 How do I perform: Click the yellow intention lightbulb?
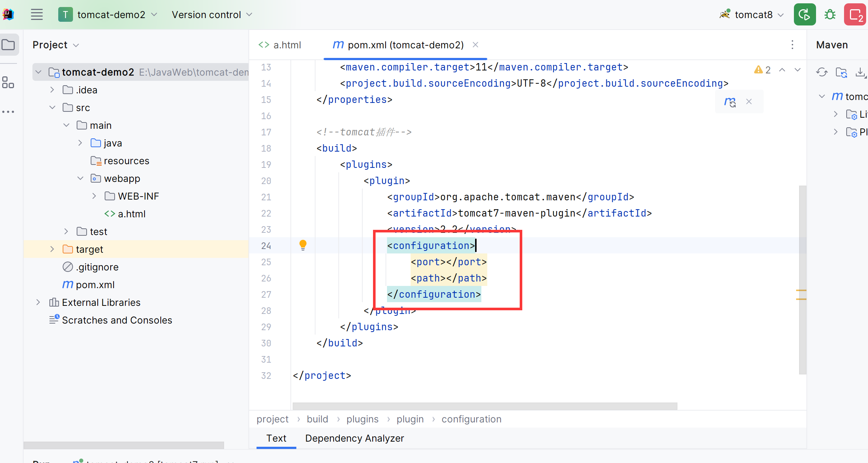click(303, 245)
